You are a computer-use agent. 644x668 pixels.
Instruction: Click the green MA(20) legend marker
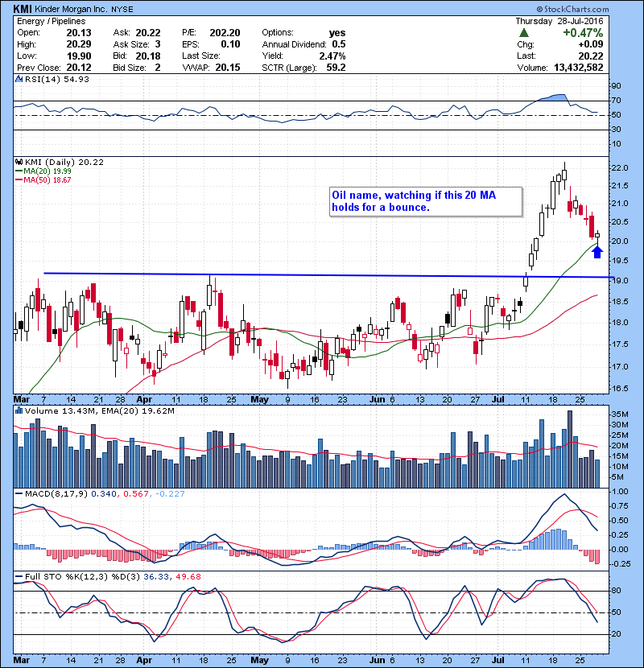tap(19, 171)
